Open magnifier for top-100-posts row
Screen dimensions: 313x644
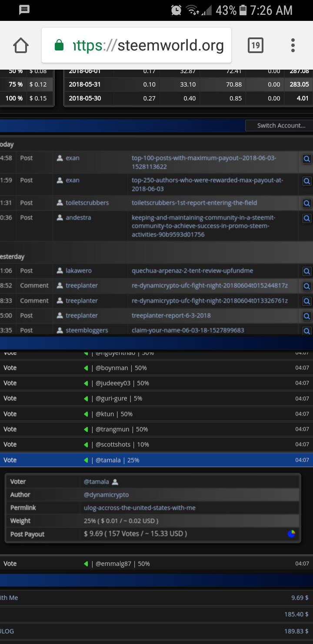(x=307, y=159)
